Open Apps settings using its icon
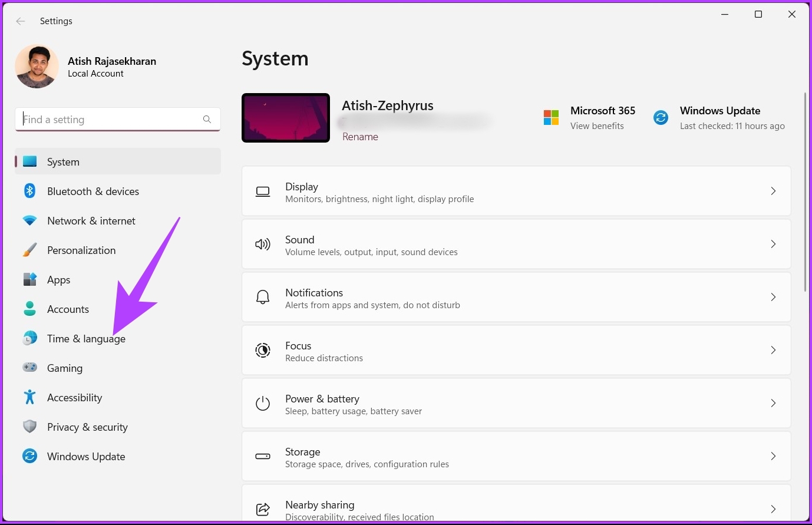 pos(29,279)
